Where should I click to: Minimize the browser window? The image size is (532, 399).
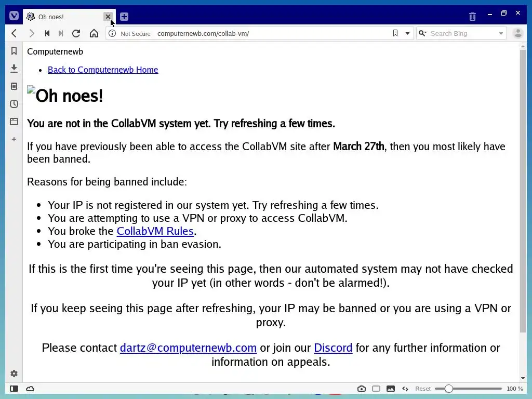point(489,14)
